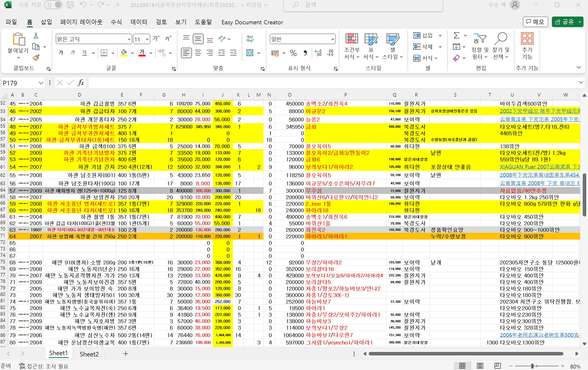Click Insert Function fx icon
This screenshot has width=588, height=370.
pos(81,83)
